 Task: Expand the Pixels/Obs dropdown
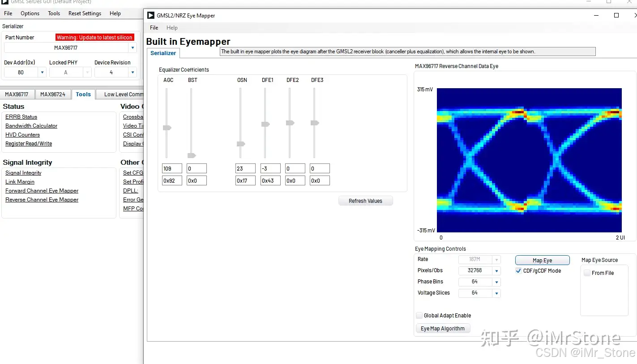click(496, 271)
